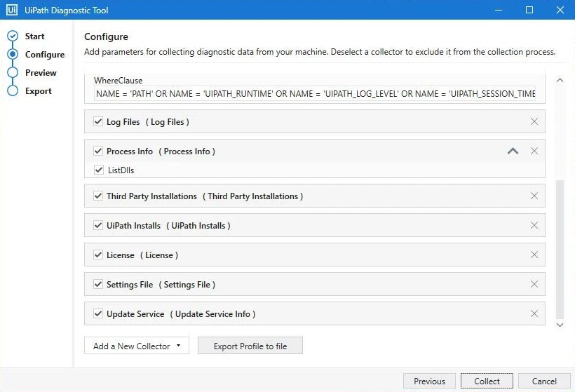Click the Cancel button

coord(544,381)
